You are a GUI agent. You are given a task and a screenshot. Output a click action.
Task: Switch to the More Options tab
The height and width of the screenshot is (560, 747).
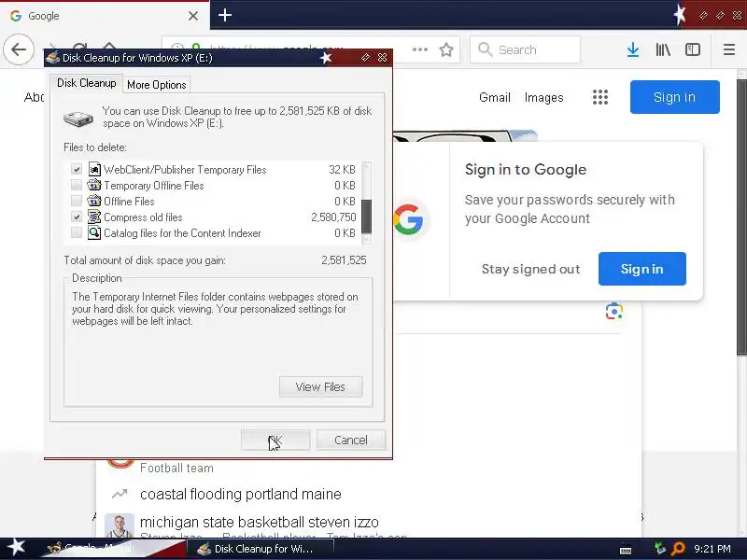pos(157,85)
